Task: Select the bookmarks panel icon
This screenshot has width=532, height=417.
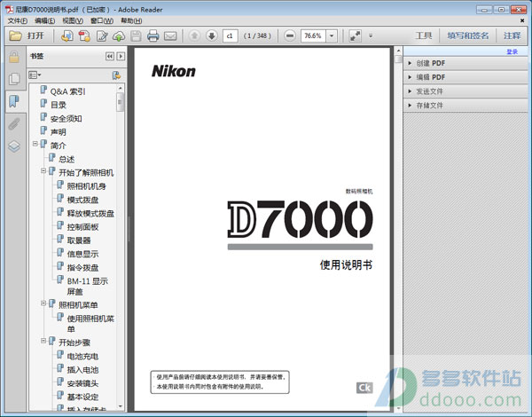Action: click(14, 101)
